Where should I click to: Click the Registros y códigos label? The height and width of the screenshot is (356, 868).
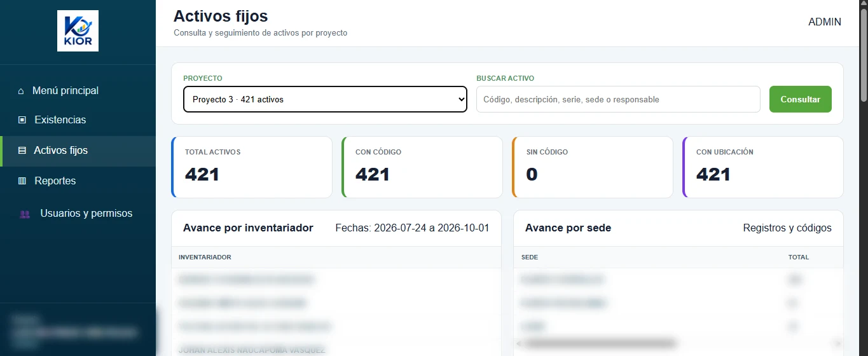787,228
